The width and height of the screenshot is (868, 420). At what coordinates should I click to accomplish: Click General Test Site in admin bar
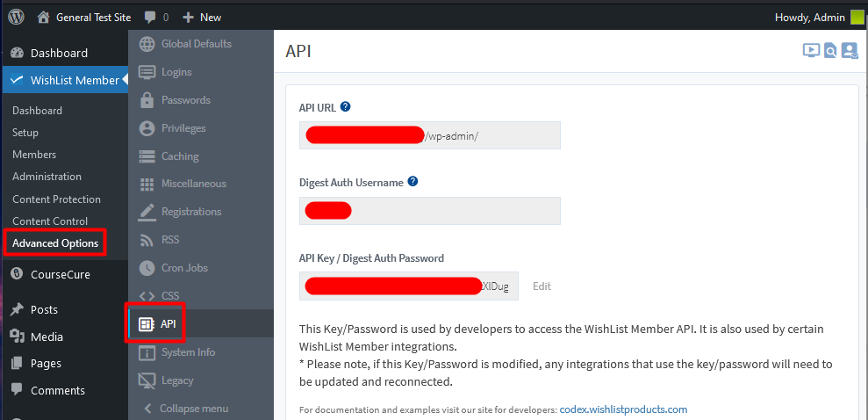[94, 18]
